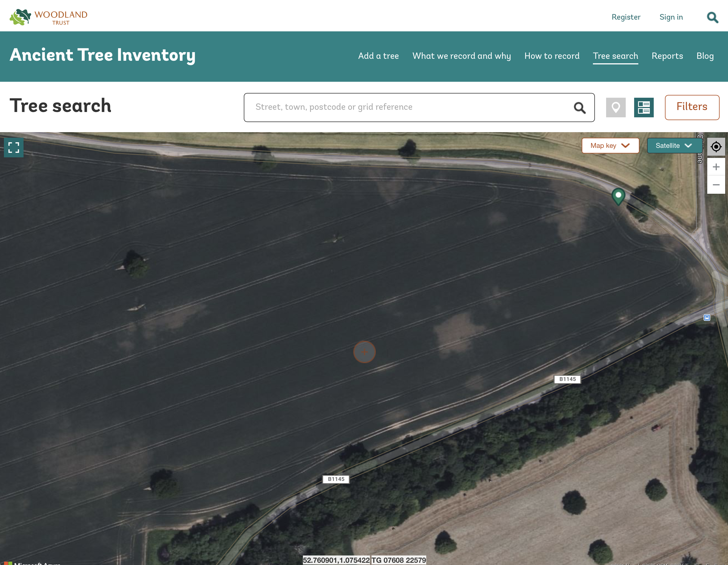
Task: Select the green tree marker pin
Action: 618,196
